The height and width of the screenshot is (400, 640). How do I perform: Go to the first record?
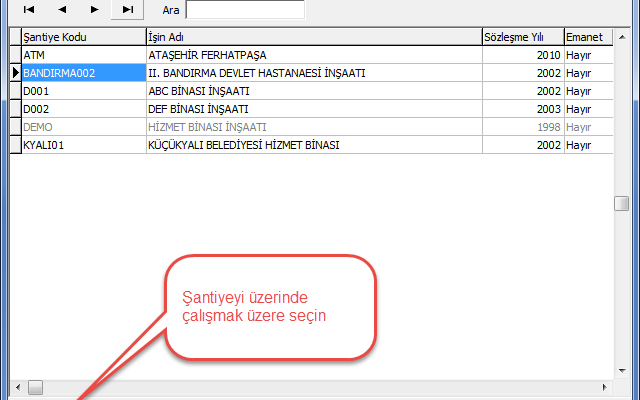tap(28, 9)
